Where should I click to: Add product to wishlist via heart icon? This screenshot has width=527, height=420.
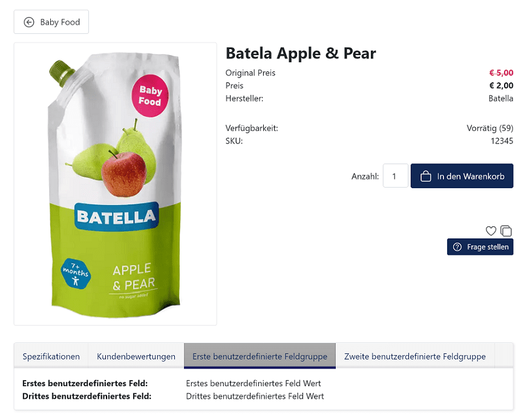[491, 231]
